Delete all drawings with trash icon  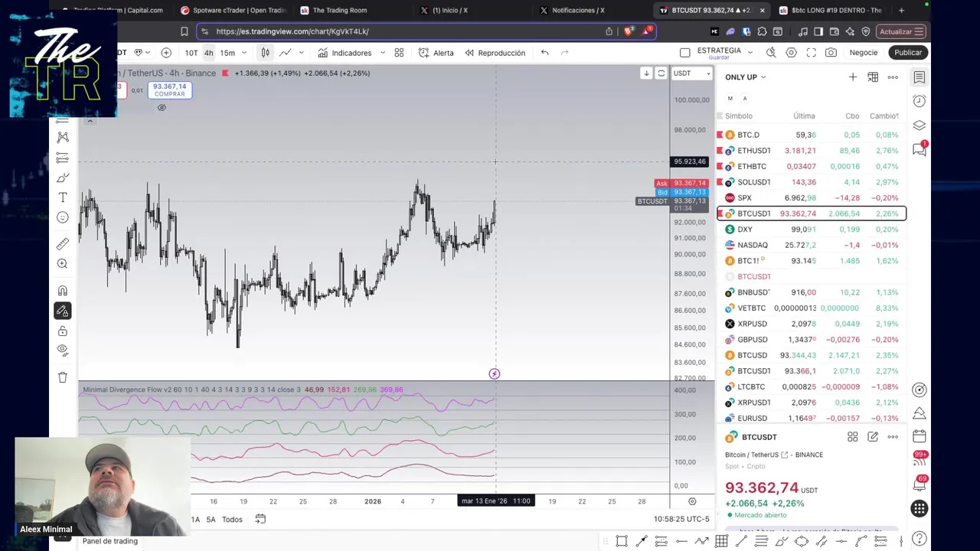point(63,377)
